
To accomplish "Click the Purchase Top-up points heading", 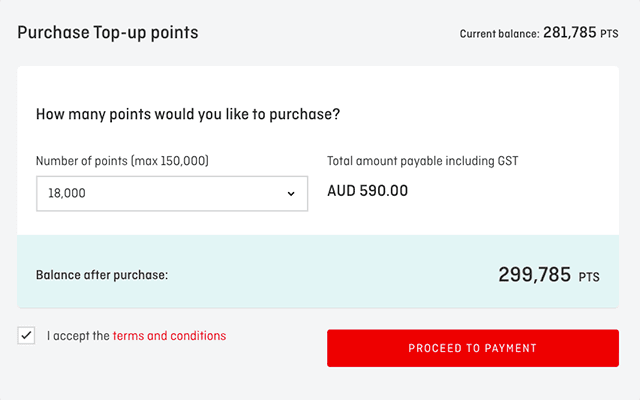I will [107, 33].
